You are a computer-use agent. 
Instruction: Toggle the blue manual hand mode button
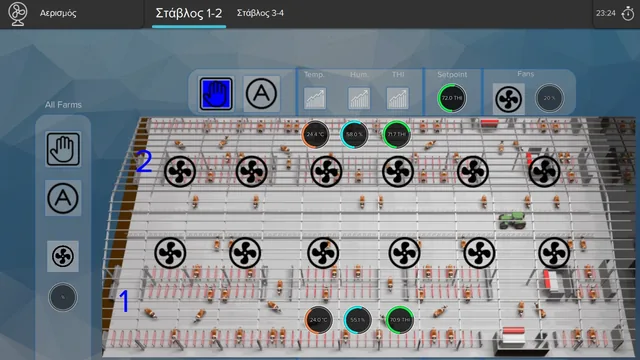click(216, 94)
